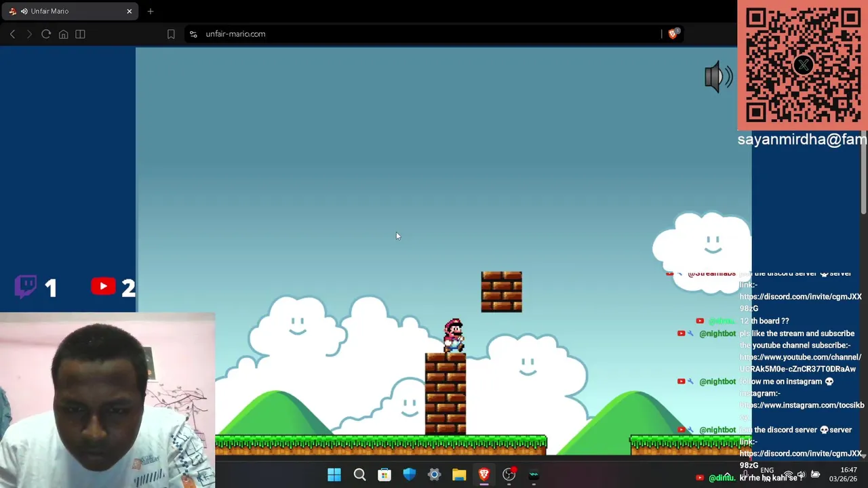Open Settings gear in the taskbar
Viewport: 868px width, 488px height.
(x=434, y=475)
